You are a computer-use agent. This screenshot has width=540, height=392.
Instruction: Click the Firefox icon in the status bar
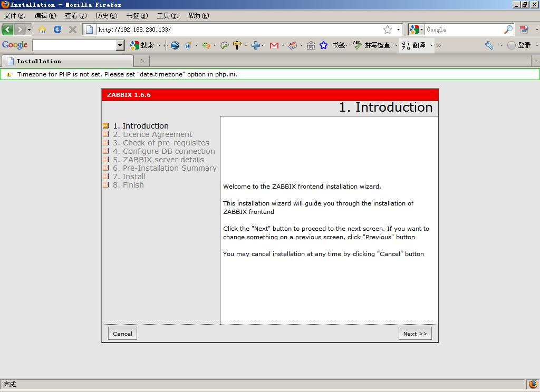tap(533, 384)
